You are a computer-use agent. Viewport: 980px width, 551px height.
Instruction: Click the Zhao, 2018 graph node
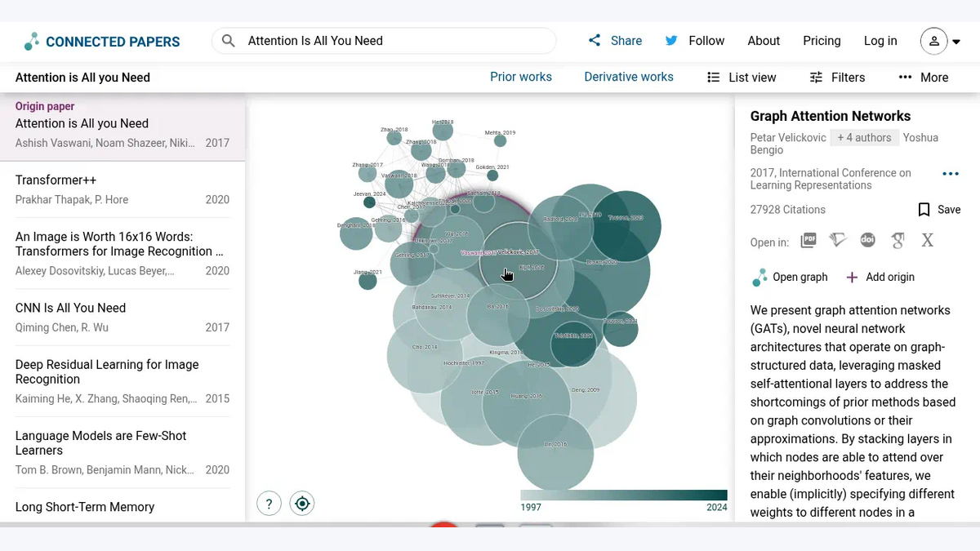394,138
